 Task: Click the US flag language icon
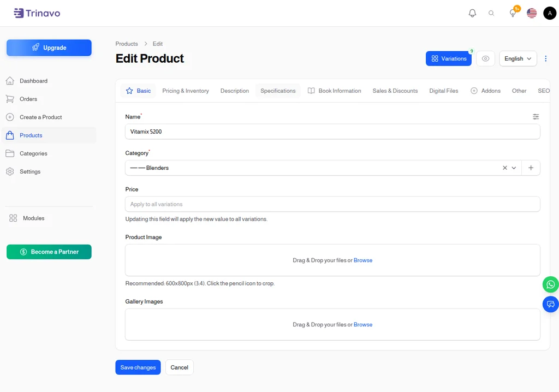coord(532,13)
